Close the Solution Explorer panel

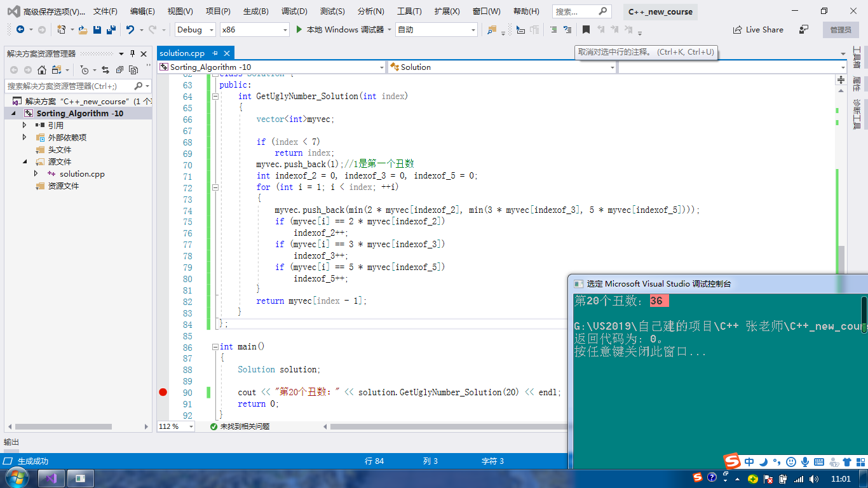coord(144,54)
